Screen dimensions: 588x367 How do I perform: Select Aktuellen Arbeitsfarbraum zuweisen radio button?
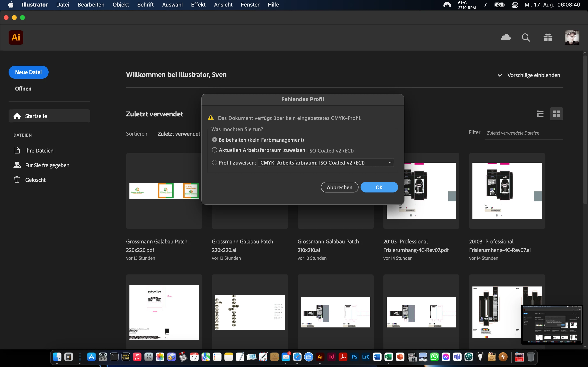click(x=215, y=150)
